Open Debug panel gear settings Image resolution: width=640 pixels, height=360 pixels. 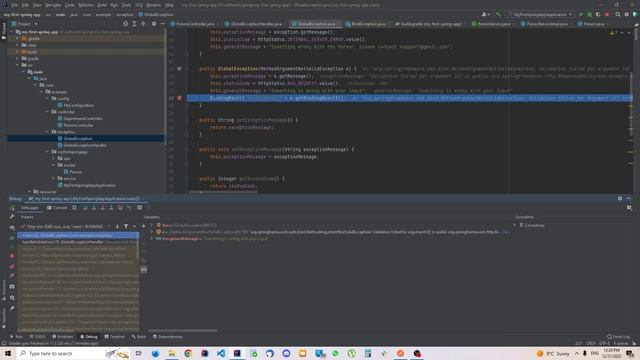click(620, 198)
